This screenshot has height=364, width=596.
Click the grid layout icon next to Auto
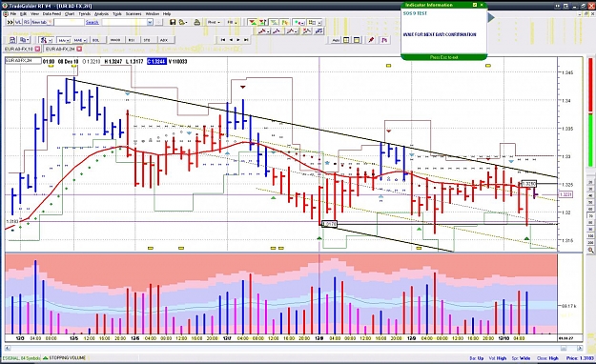[346, 40]
